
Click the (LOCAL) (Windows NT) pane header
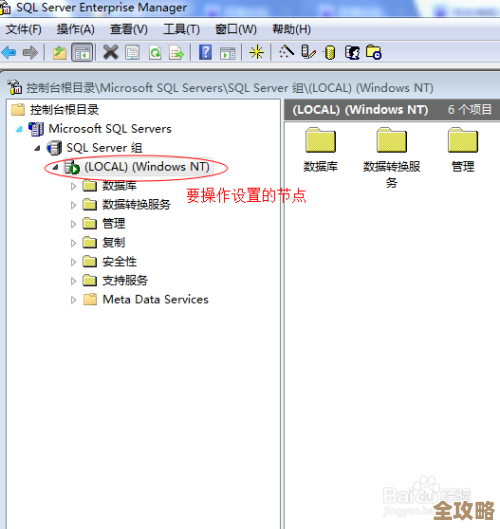[360, 110]
